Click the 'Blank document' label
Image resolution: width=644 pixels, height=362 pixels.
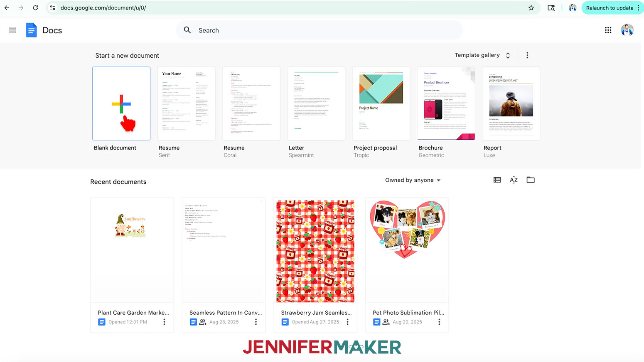tap(115, 148)
